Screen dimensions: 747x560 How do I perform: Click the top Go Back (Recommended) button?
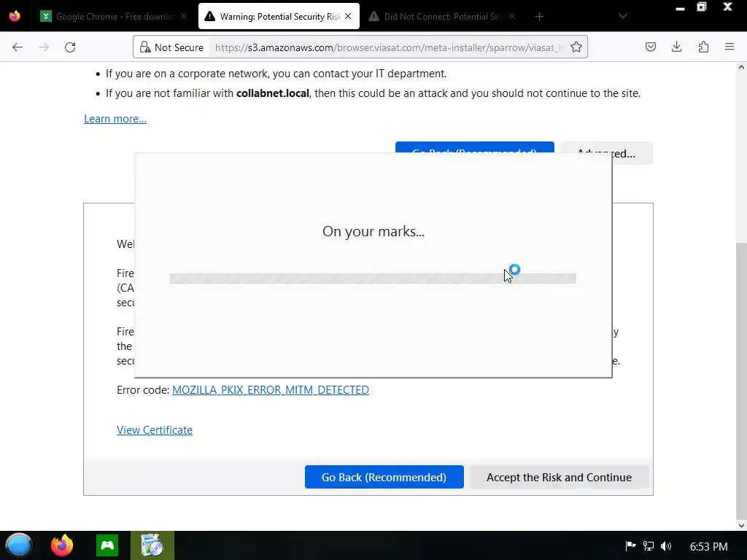(x=474, y=147)
